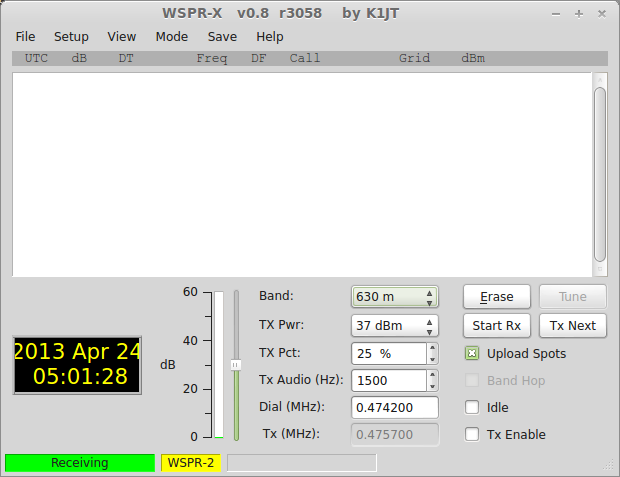Click the UTC column header

[x=36, y=58]
